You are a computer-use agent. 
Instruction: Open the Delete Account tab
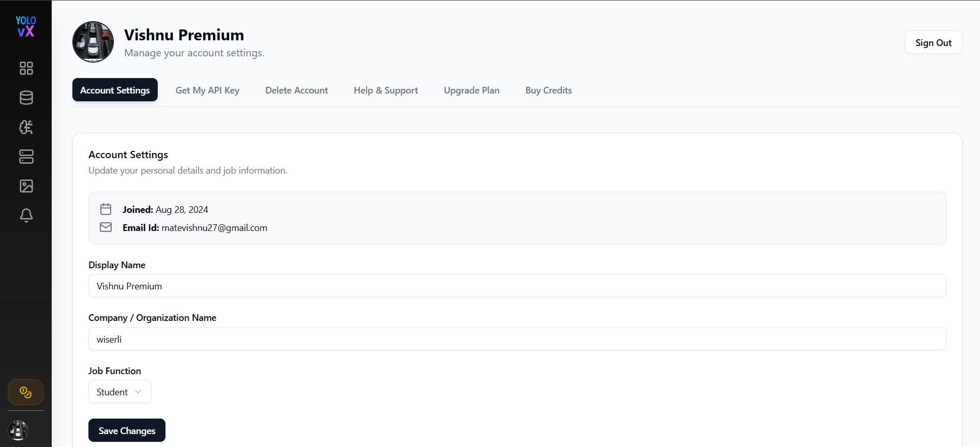click(x=296, y=90)
